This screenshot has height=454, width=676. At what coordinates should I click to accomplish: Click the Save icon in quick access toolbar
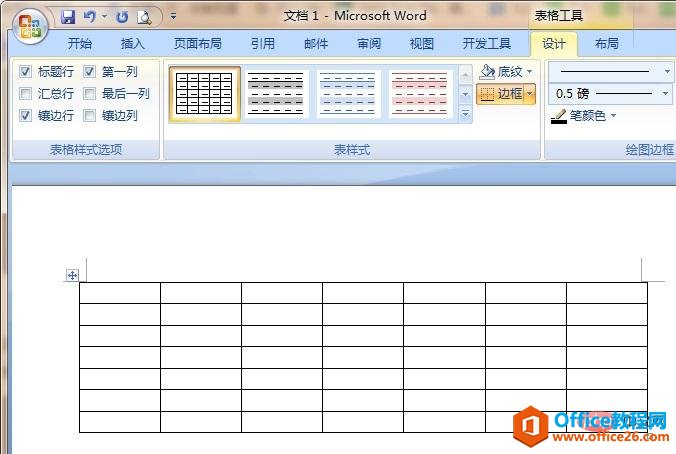(68, 16)
